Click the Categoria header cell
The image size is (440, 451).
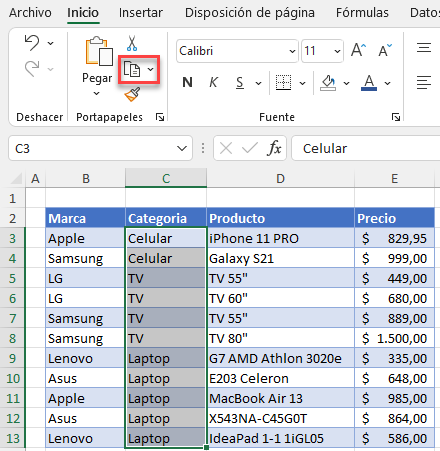(166, 219)
